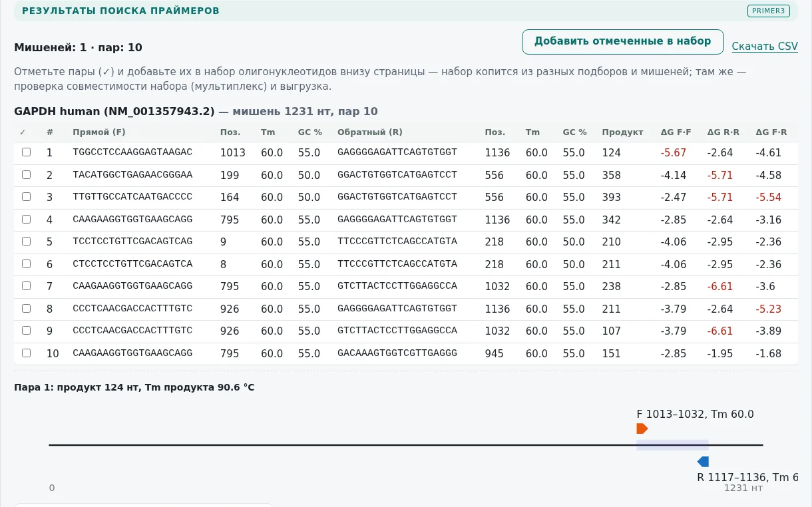The image size is (812, 507).
Task: Click the first 'GC %' column header
Action: tap(310, 132)
